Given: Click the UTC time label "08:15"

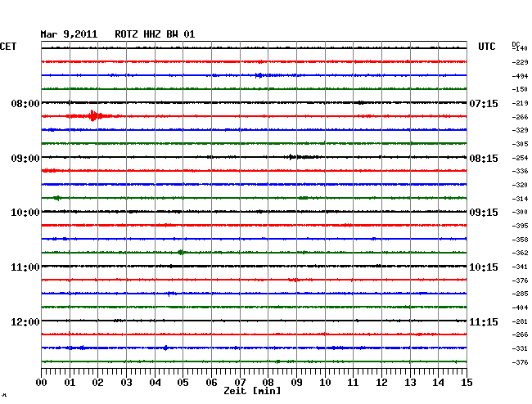Looking at the screenshot, I should (484, 159).
